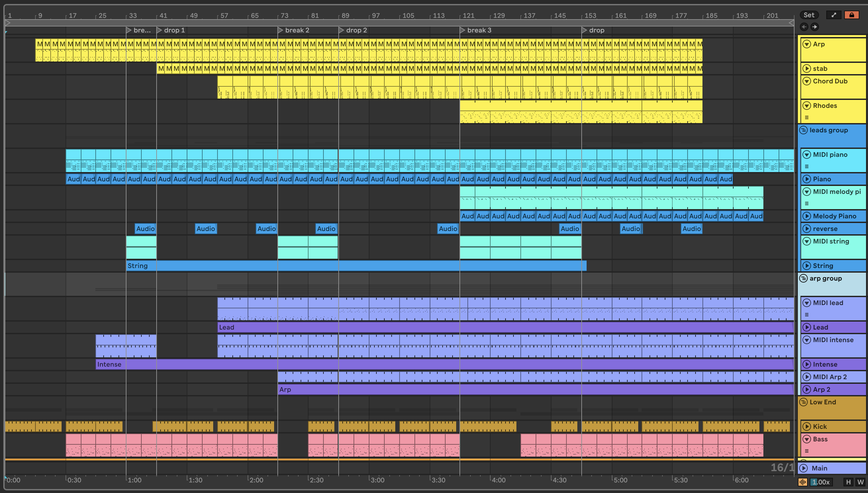Jump to next locator arrow
Image resolution: width=868 pixels, height=493 pixels.
click(x=814, y=27)
